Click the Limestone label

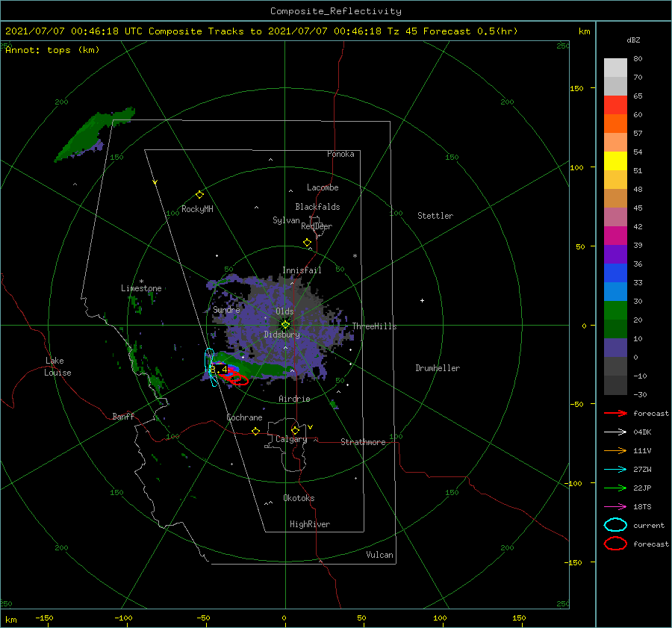point(141,288)
